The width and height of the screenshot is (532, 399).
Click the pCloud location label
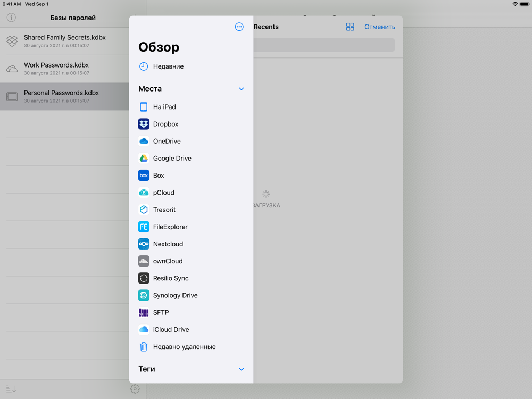pos(163,193)
